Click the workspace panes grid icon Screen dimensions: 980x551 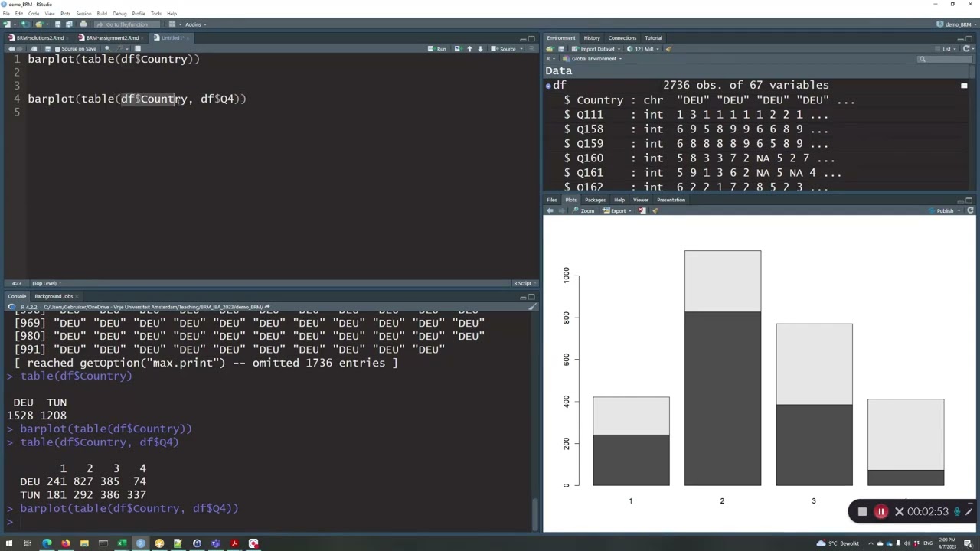172,24
